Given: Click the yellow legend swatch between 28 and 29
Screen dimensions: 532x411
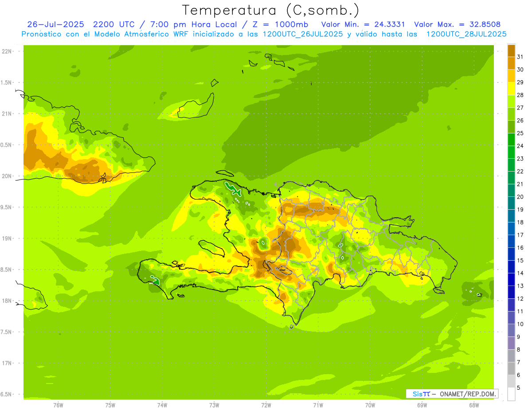Looking at the screenshot, I should [x=511, y=88].
